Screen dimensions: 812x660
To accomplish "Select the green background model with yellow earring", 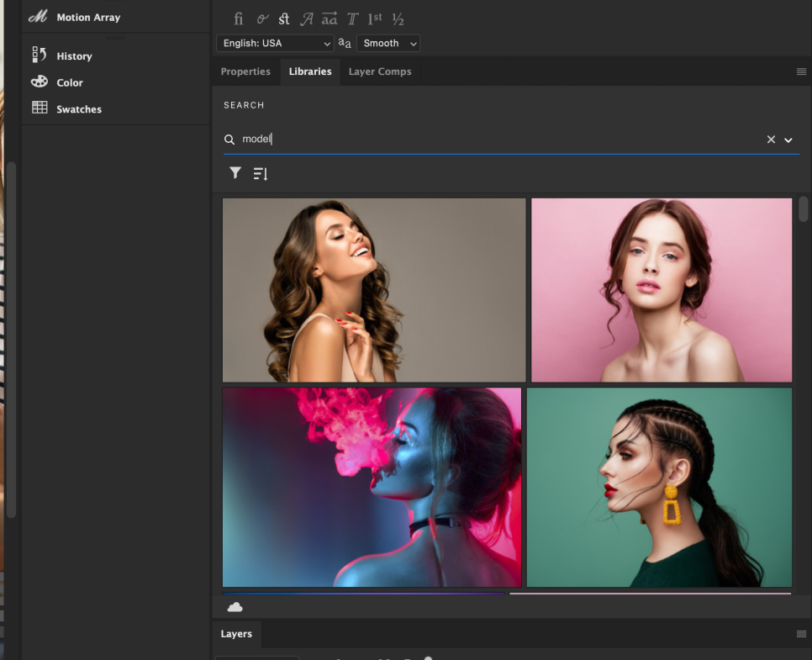I will (x=659, y=487).
